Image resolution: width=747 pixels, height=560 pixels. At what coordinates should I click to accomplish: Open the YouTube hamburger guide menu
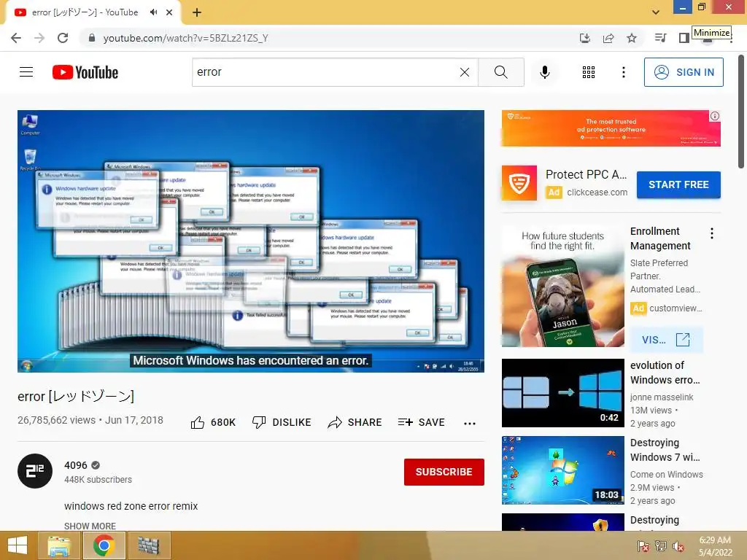(x=26, y=72)
